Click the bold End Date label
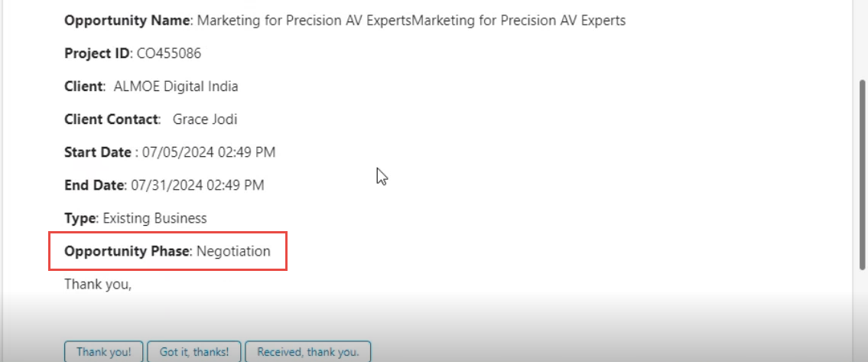 [x=95, y=185]
